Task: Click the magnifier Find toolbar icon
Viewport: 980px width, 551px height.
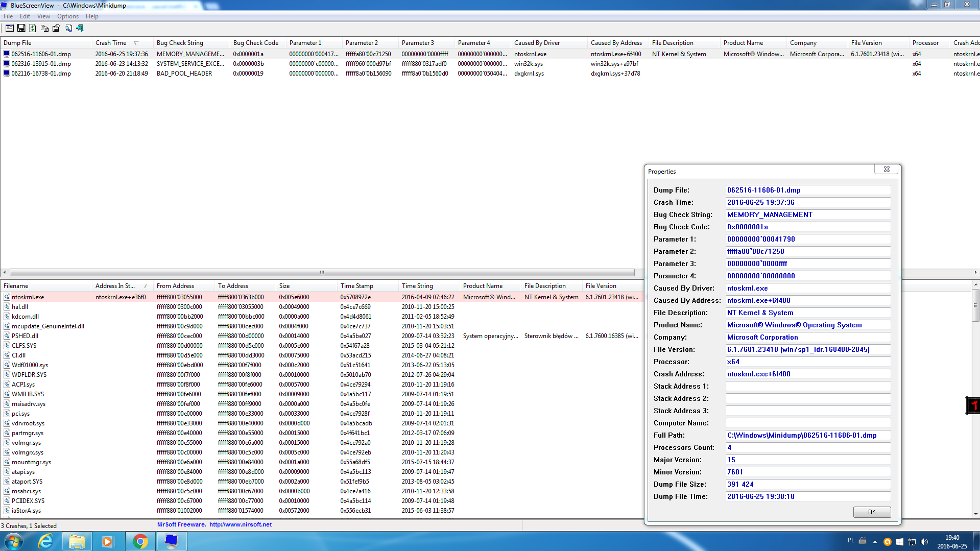Action: click(68, 28)
